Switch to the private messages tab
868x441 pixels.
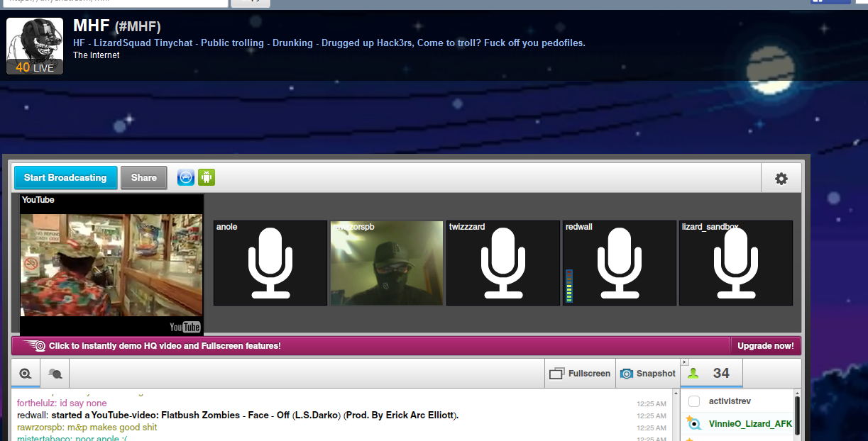point(55,373)
